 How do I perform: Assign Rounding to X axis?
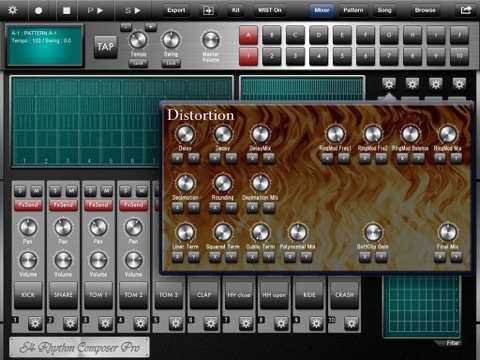[x=215, y=208]
